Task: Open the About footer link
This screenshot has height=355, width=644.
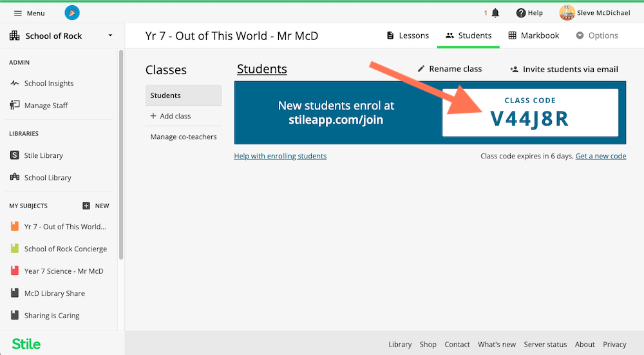Action: tap(585, 344)
